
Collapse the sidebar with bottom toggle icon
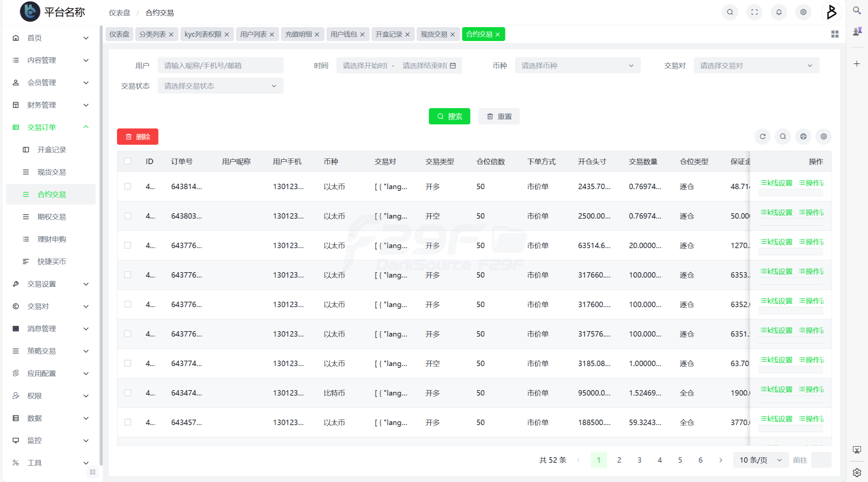(93, 472)
